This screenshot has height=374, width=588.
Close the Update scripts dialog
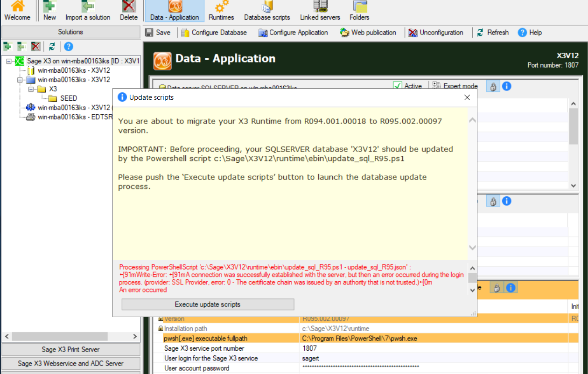467,97
